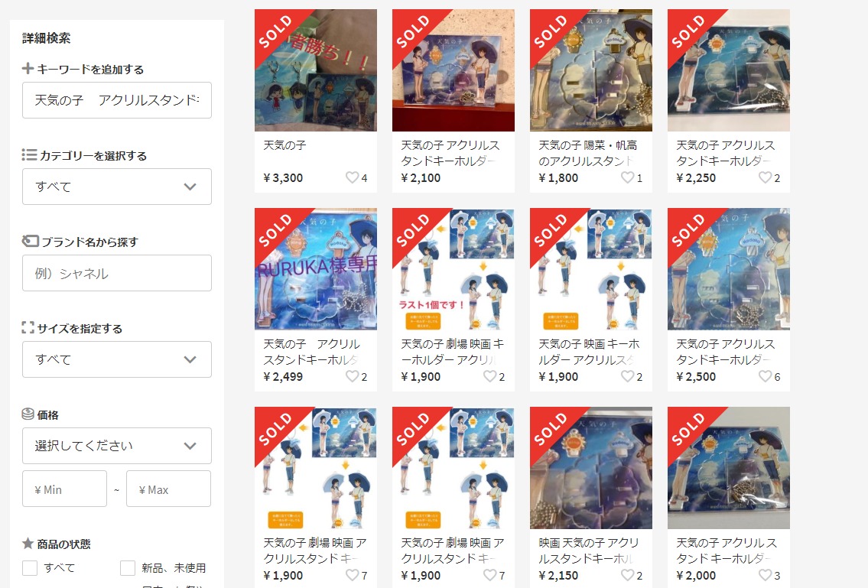The width and height of the screenshot is (868, 588).
Task: Like the ¥3,300 天気の子 item heart icon
Action: (352, 177)
